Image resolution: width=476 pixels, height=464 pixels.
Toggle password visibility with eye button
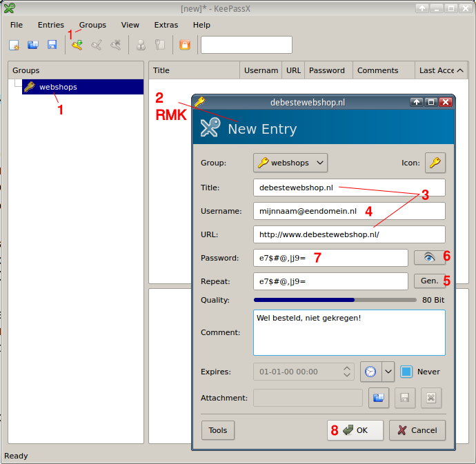[429, 257]
